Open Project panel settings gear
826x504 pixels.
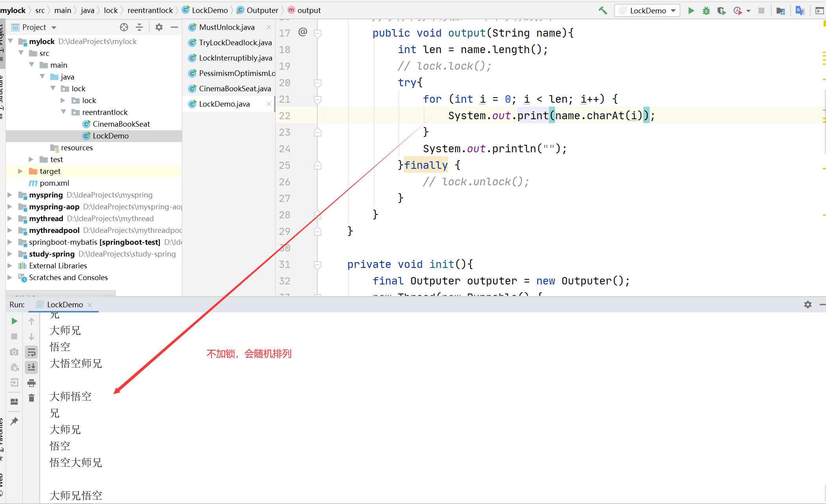(x=159, y=27)
